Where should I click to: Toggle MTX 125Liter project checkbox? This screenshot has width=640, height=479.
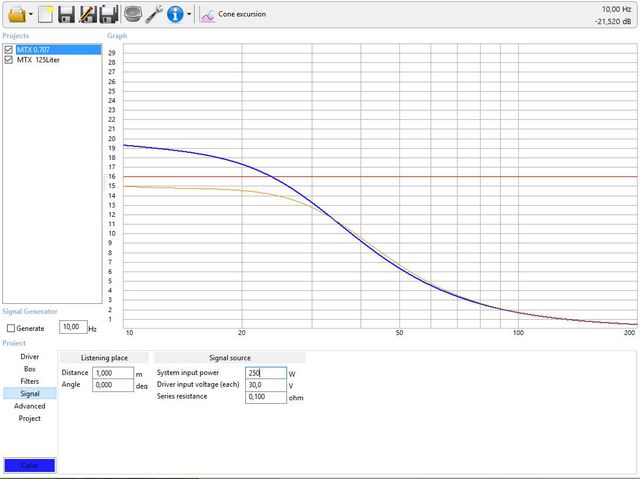(9, 60)
